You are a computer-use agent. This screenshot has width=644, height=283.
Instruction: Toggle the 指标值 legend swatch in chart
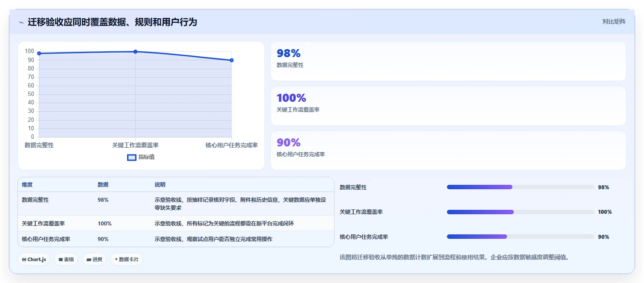coord(132,157)
